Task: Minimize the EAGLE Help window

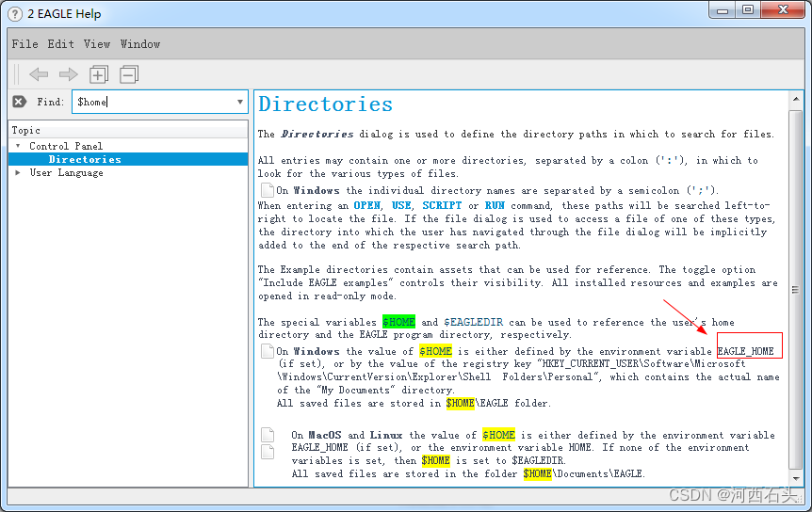Action: pos(723,10)
